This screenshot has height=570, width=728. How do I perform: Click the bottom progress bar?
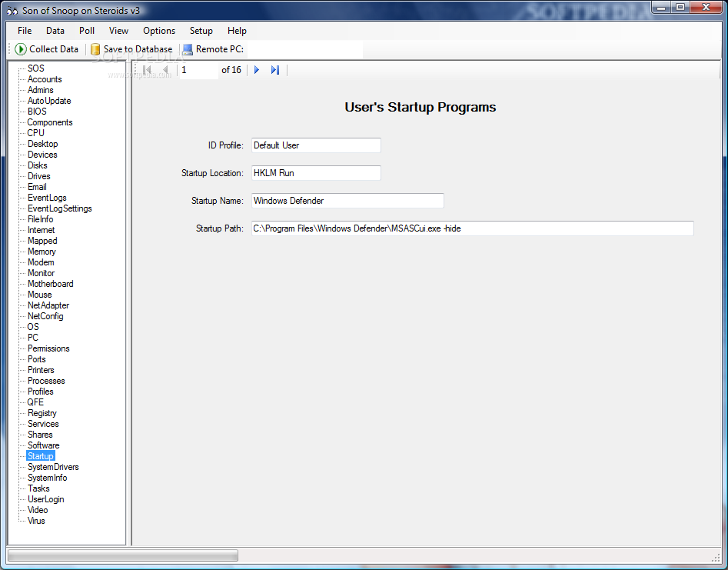click(x=123, y=555)
